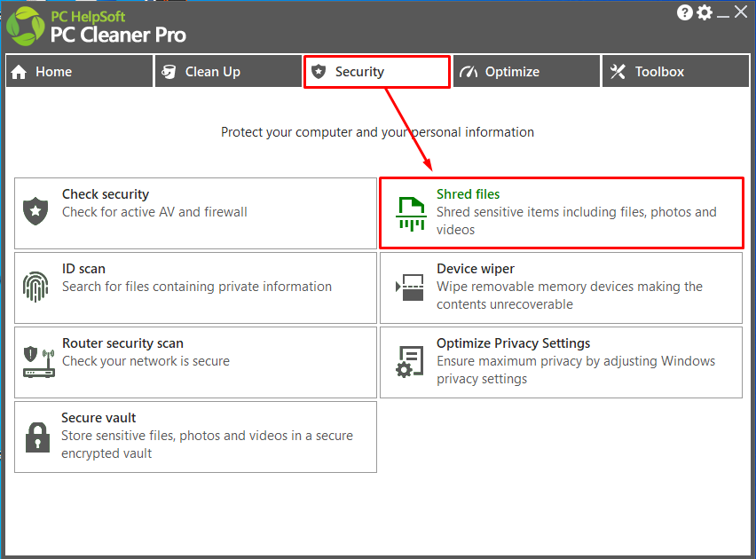The height and width of the screenshot is (559, 756).
Task: Click the Optimize Privacy Settings document-gear icon
Action: tap(410, 362)
